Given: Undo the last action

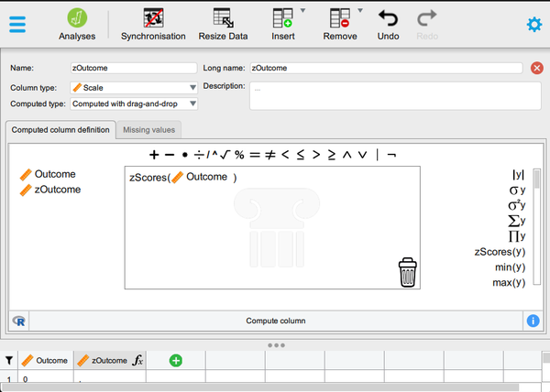Looking at the screenshot, I should tap(388, 24).
